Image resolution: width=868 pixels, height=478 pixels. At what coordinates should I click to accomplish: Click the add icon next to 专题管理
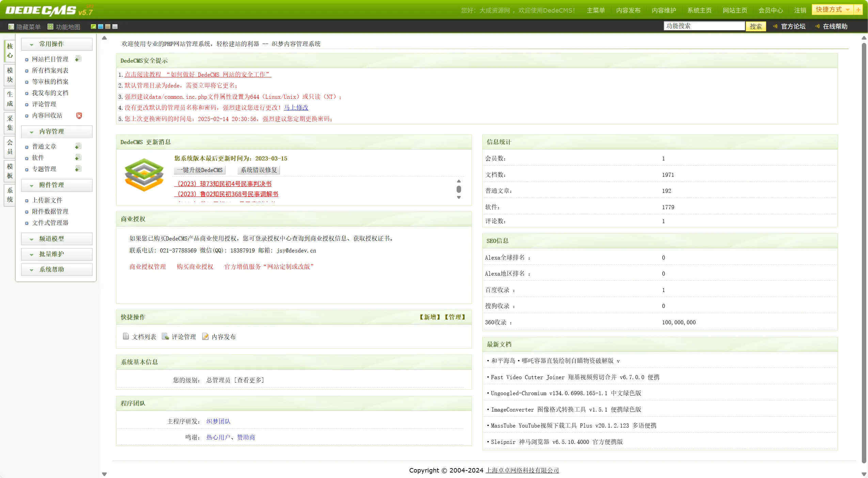coord(78,169)
